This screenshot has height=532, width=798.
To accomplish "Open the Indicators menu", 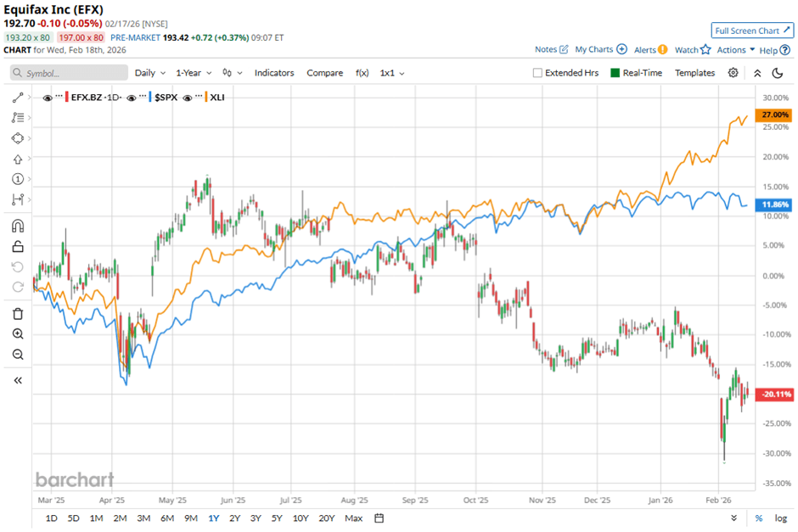I will 274,73.
